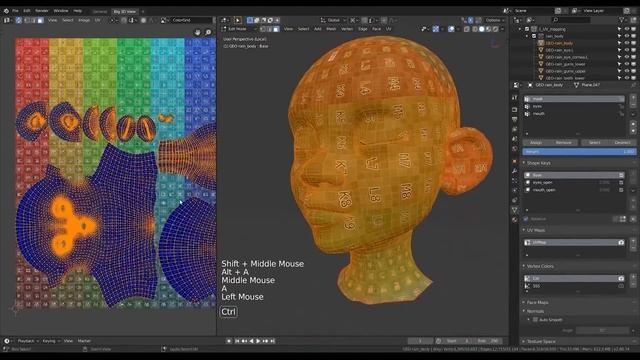640x360 pixels.
Task: Open the Object Data properties tab
Action: click(515, 210)
